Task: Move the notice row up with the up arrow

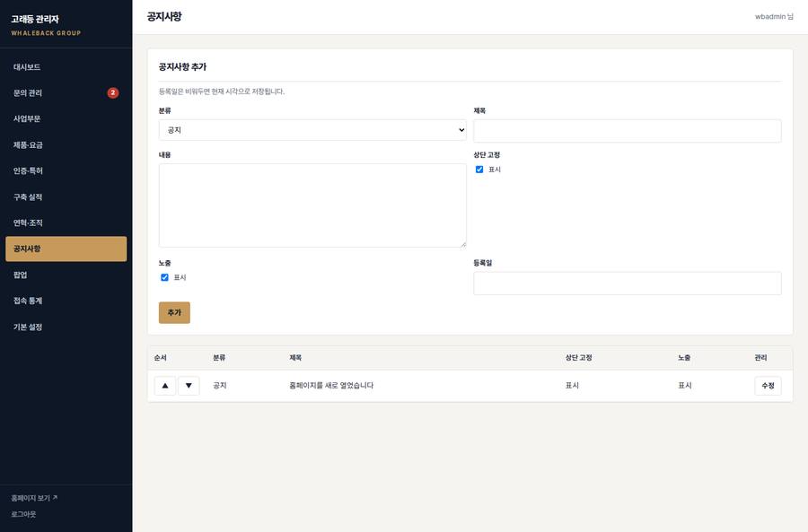Action: 165,385
